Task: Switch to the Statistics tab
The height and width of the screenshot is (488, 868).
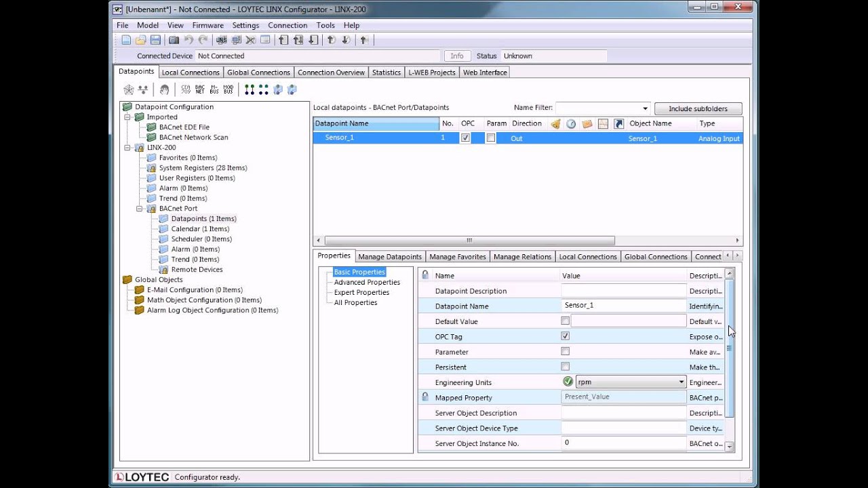Action: click(x=387, y=73)
